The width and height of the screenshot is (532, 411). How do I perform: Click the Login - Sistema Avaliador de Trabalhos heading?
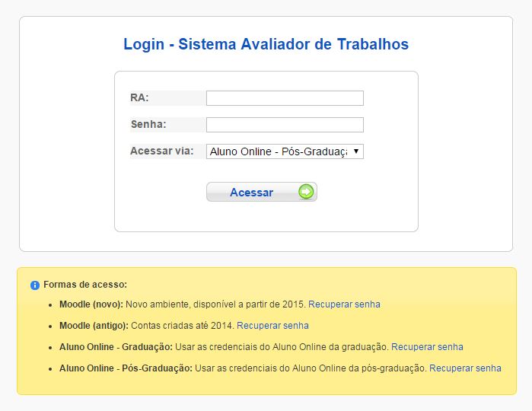tap(266, 44)
